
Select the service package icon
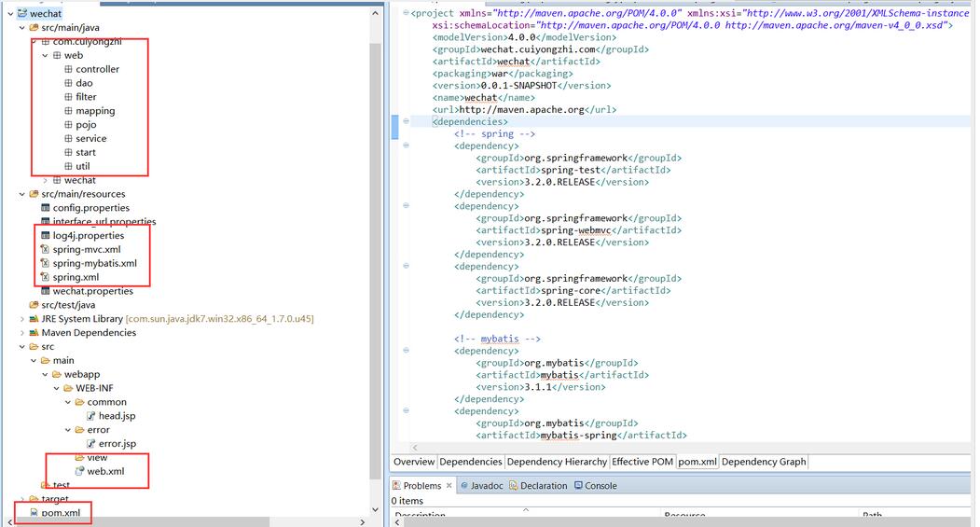click(68, 138)
